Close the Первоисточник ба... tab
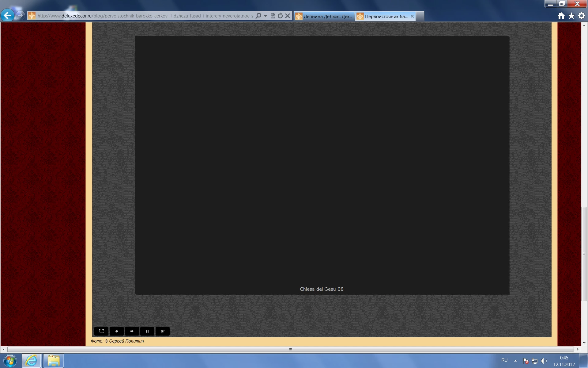 412,17
